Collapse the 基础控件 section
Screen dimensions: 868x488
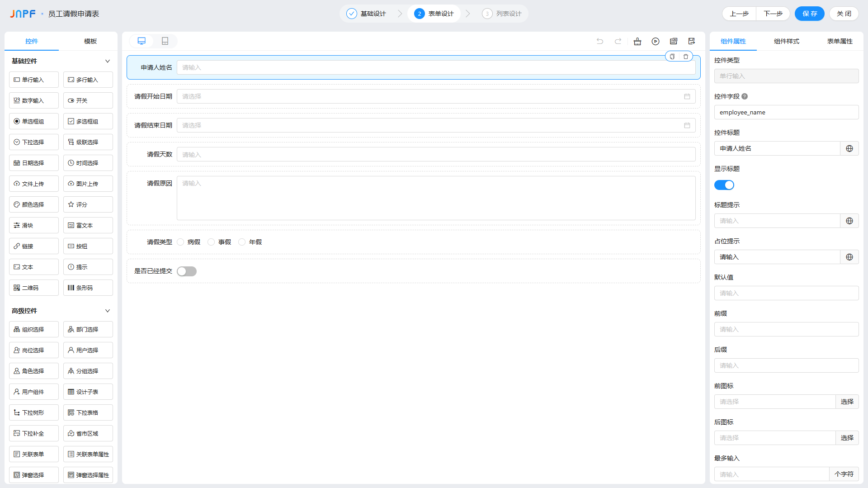108,61
